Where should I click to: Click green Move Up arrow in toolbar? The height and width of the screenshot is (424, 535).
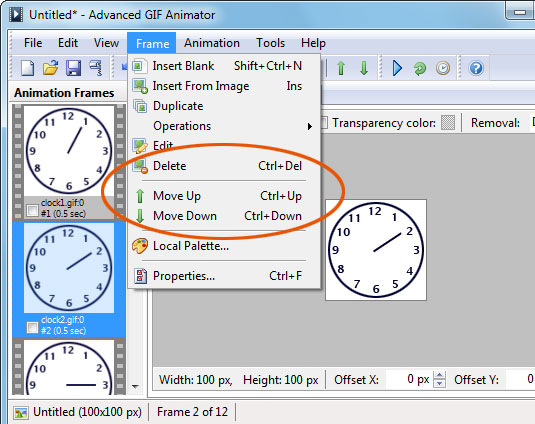pos(341,68)
